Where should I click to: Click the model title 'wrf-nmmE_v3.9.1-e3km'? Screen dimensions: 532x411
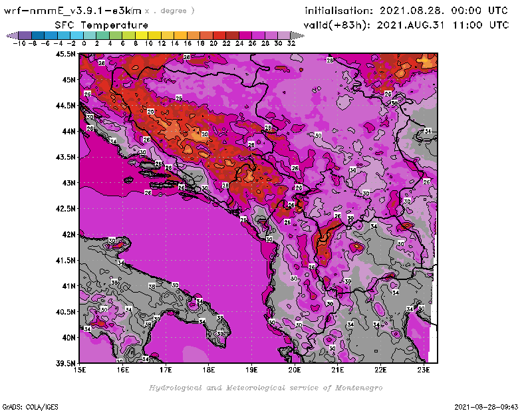(72, 11)
